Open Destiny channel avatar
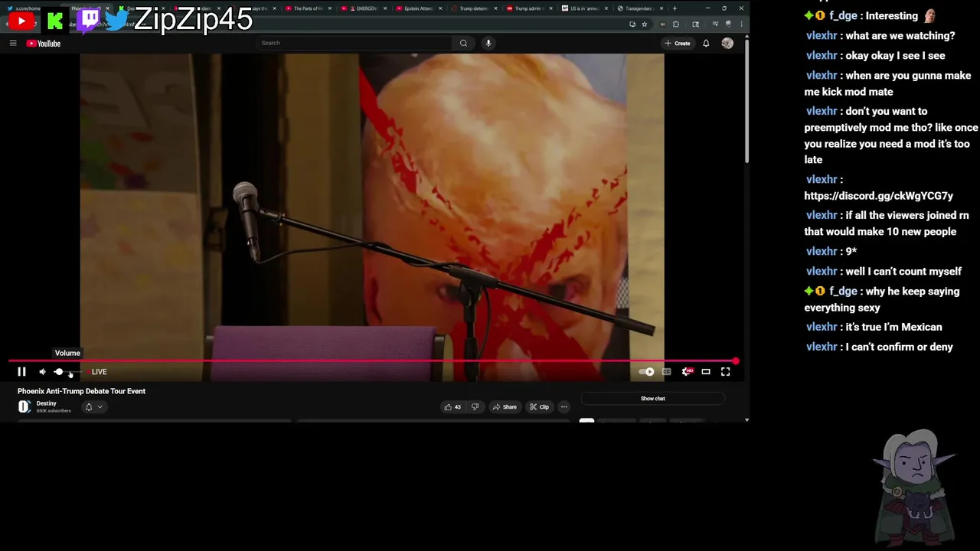980x551 pixels. coord(24,407)
